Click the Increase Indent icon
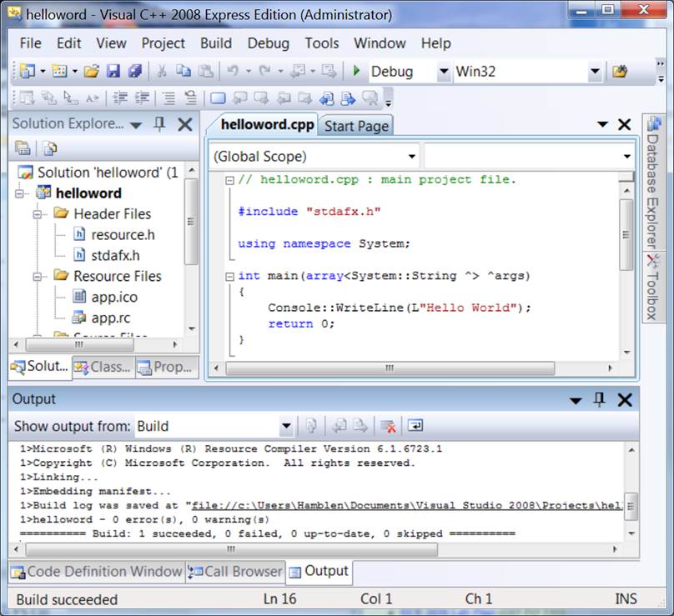The height and width of the screenshot is (616, 674). (142, 98)
